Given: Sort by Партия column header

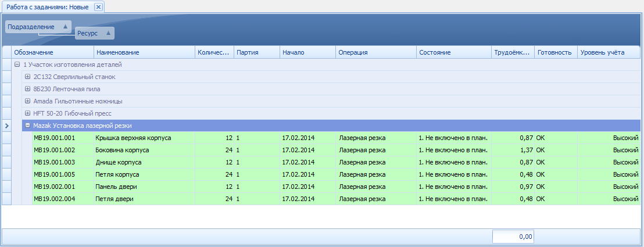Looking at the screenshot, I should [257, 52].
